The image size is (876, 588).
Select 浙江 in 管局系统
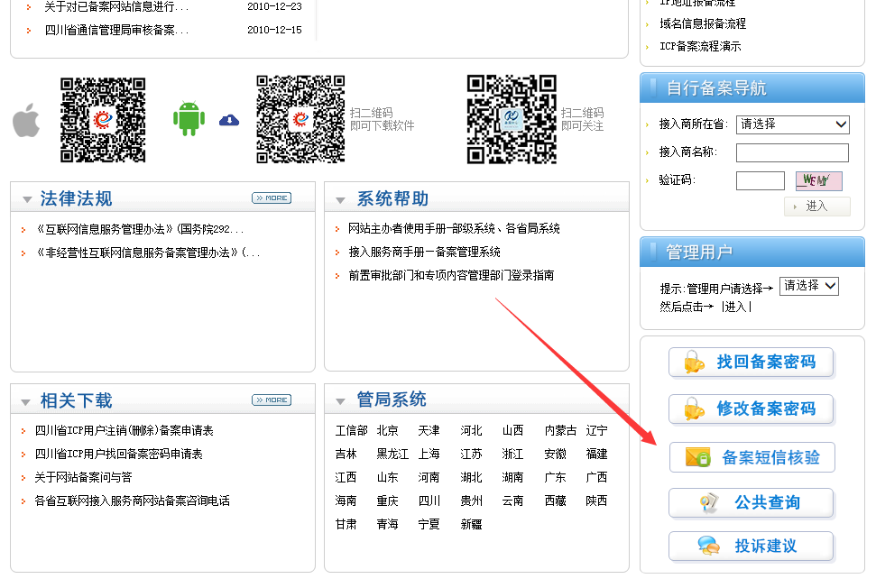pos(512,454)
